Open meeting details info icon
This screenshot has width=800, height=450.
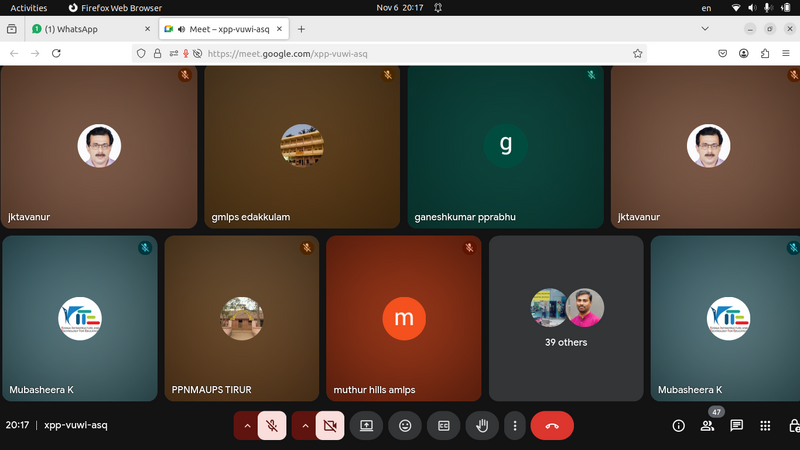pos(678,425)
